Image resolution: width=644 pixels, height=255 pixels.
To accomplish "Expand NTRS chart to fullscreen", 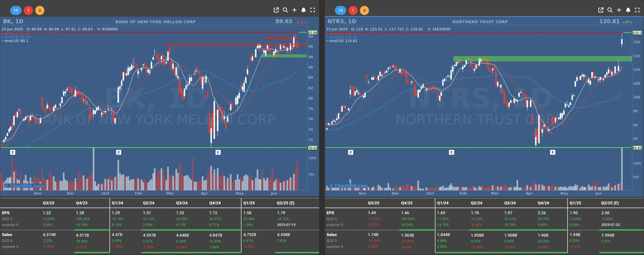I will coord(637,10).
